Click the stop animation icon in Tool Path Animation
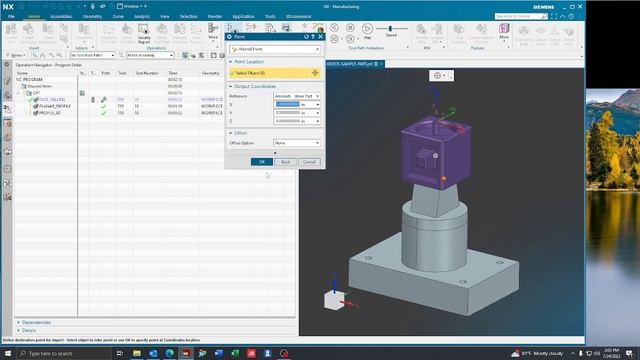The image size is (640, 360). coord(350,28)
